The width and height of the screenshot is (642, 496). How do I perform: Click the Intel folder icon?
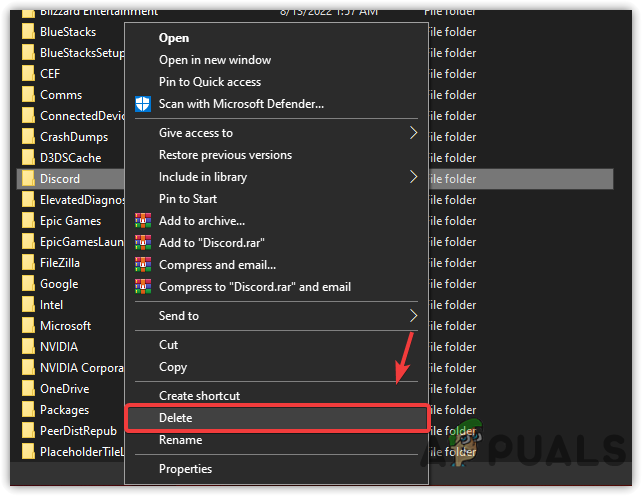coord(28,305)
